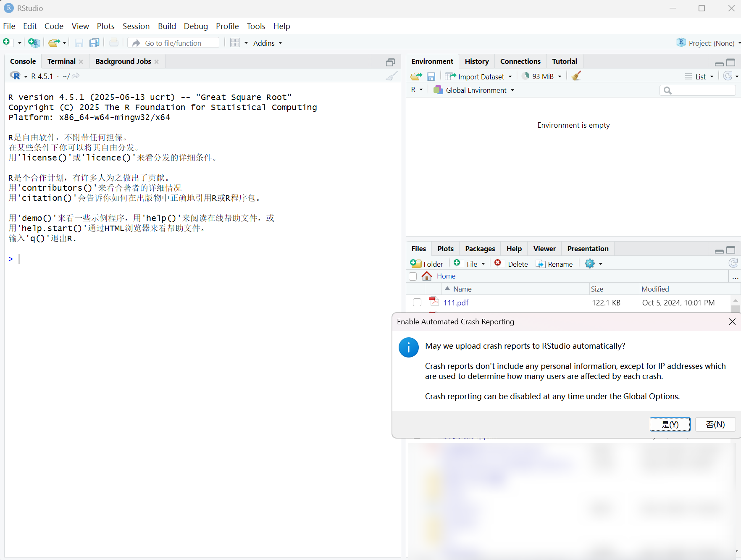This screenshot has height=560, width=741.
Task: Check the box for 111.pdf
Action: click(x=417, y=302)
